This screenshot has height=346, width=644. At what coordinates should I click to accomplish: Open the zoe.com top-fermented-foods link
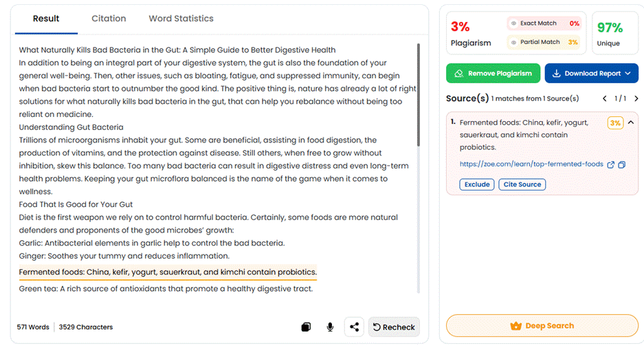pos(531,164)
